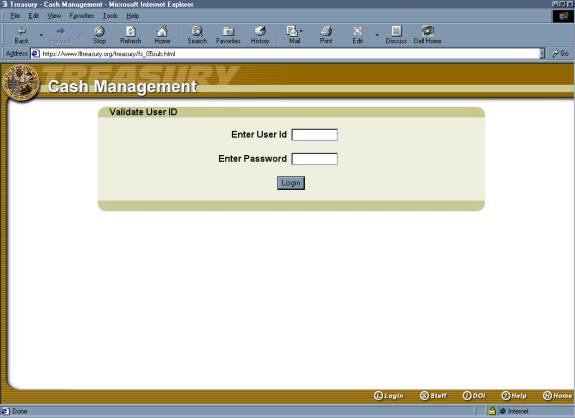This screenshot has width=575, height=418.
Task: Print the page with Print icon
Action: [326, 35]
